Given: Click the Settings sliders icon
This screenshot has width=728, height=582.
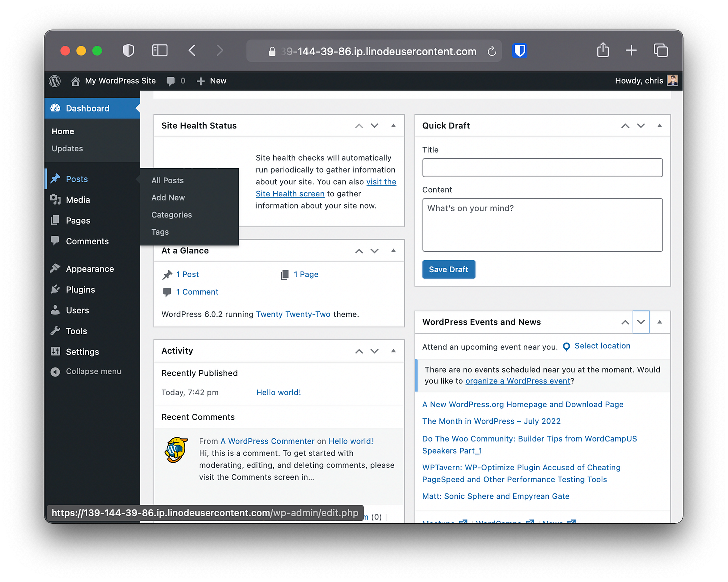Looking at the screenshot, I should pos(55,351).
